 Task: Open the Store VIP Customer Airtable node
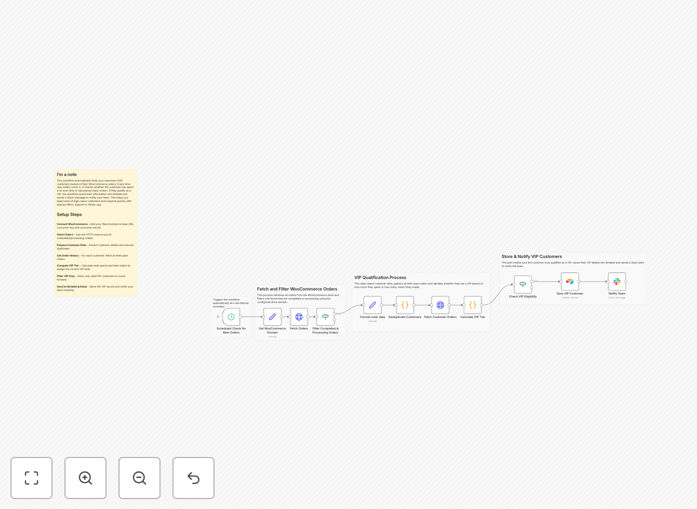click(x=570, y=281)
